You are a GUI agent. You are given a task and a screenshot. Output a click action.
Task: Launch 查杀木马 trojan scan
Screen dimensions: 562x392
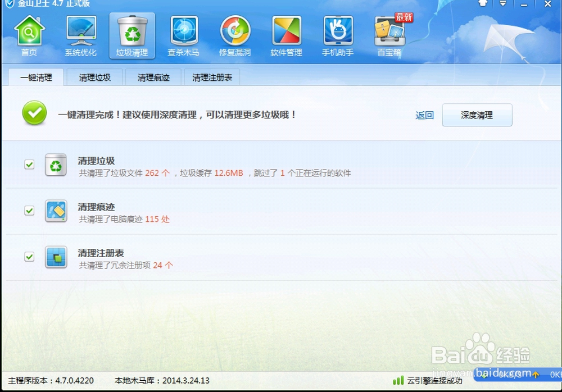pyautogui.click(x=183, y=35)
